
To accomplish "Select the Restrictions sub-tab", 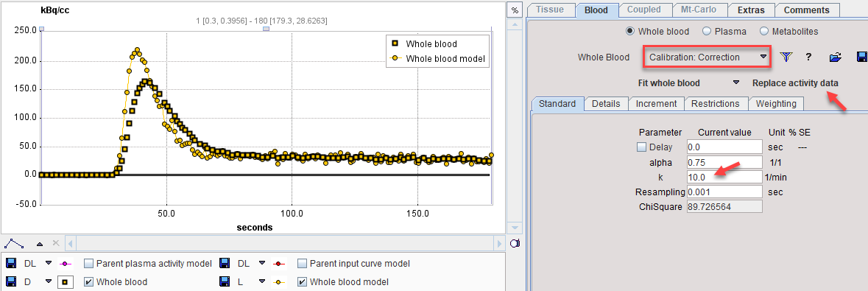I will click(715, 104).
